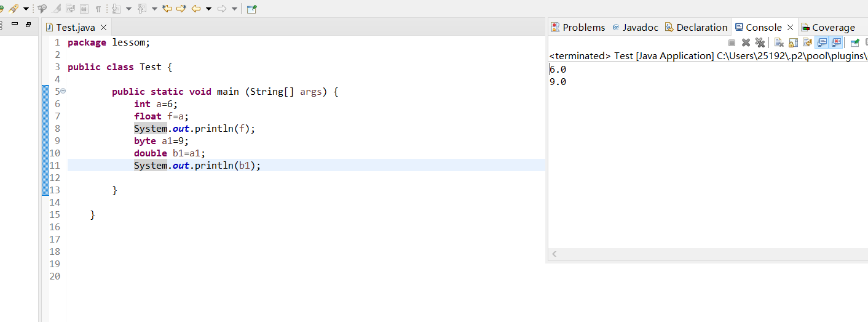
Task: Navigate Back with yellow left arrow
Action: pyautogui.click(x=196, y=9)
